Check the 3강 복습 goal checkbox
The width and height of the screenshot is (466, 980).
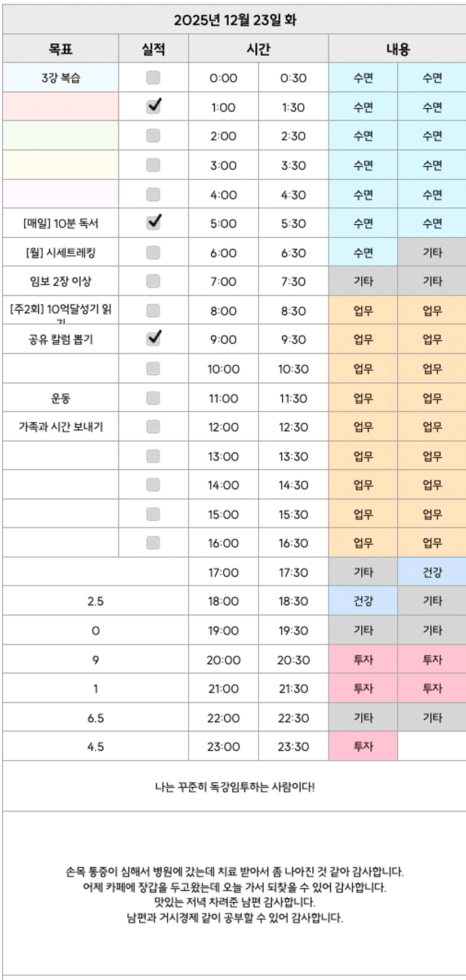[153, 78]
